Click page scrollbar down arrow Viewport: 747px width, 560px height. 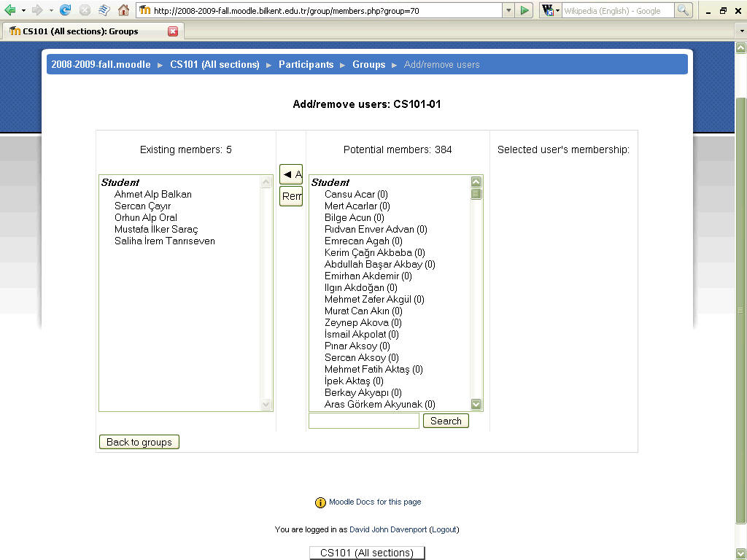click(x=741, y=554)
